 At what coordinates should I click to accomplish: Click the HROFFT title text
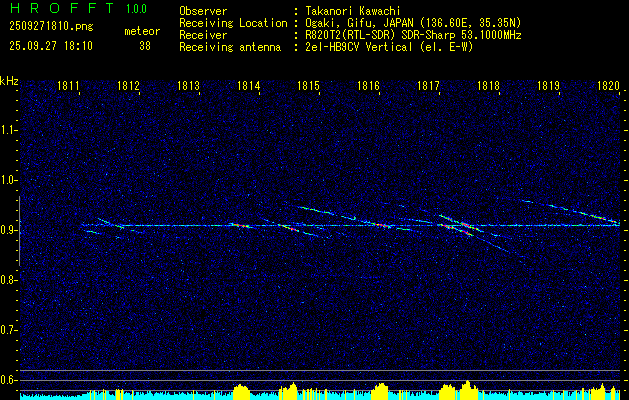tap(62, 8)
